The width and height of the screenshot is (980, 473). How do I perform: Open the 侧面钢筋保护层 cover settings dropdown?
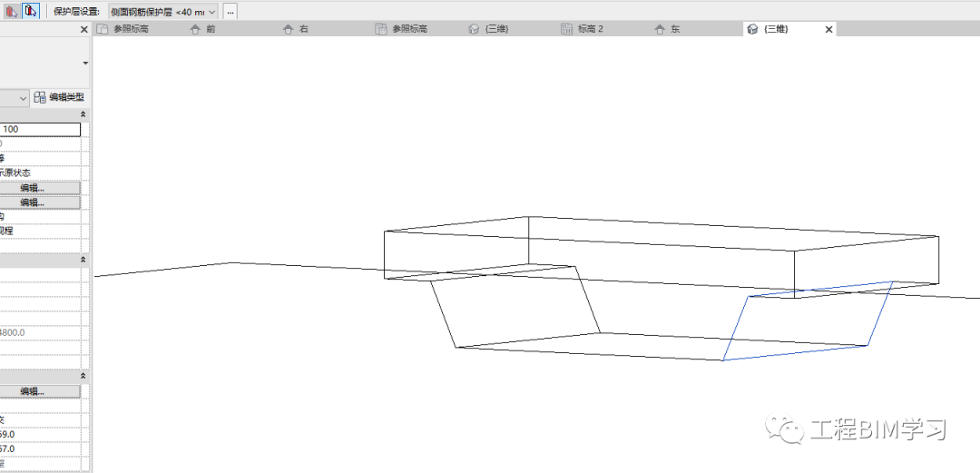pos(163,12)
